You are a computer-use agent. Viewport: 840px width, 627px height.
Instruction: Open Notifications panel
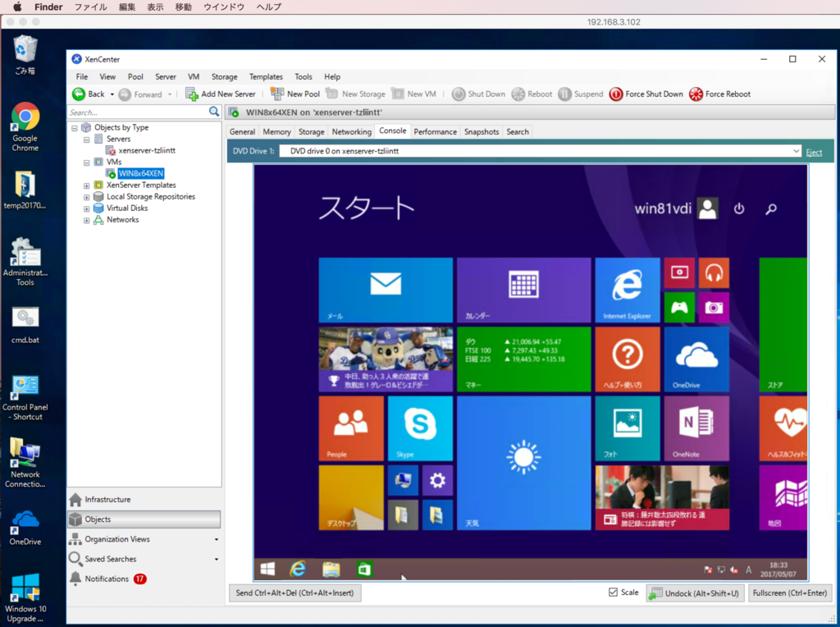tap(107, 579)
